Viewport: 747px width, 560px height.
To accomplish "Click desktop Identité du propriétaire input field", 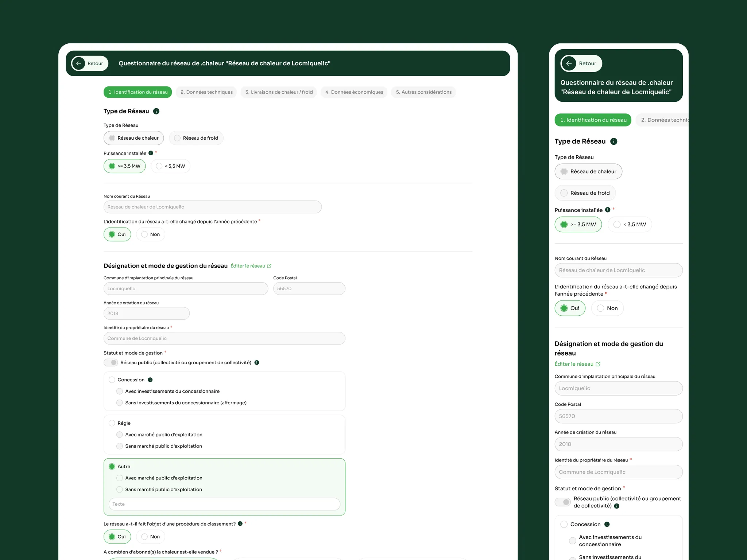I will [x=224, y=338].
